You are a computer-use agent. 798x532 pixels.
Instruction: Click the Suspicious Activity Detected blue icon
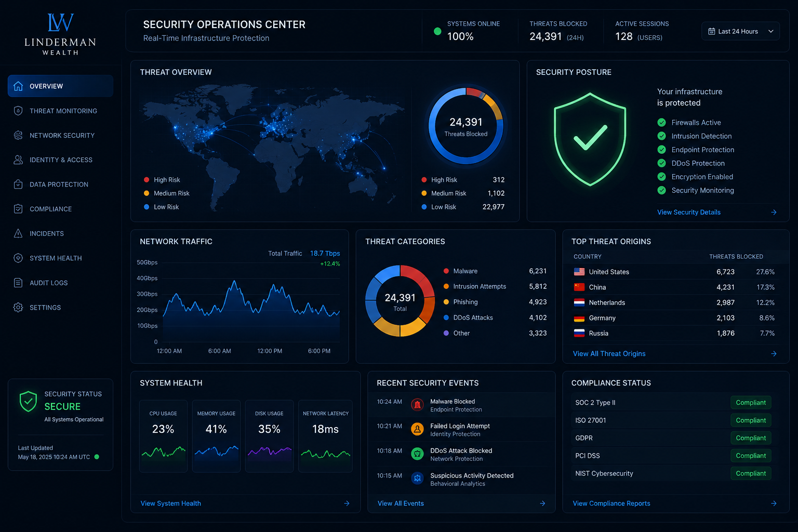coord(417,478)
